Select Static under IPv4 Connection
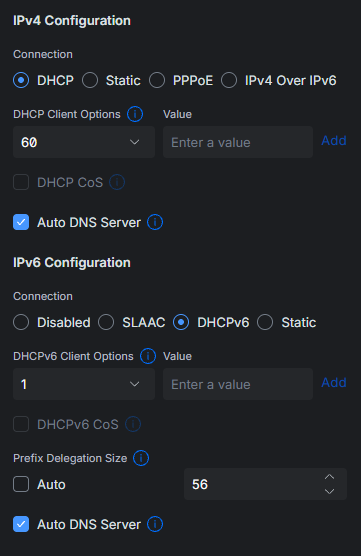This screenshot has height=556, width=361. pos(90,80)
